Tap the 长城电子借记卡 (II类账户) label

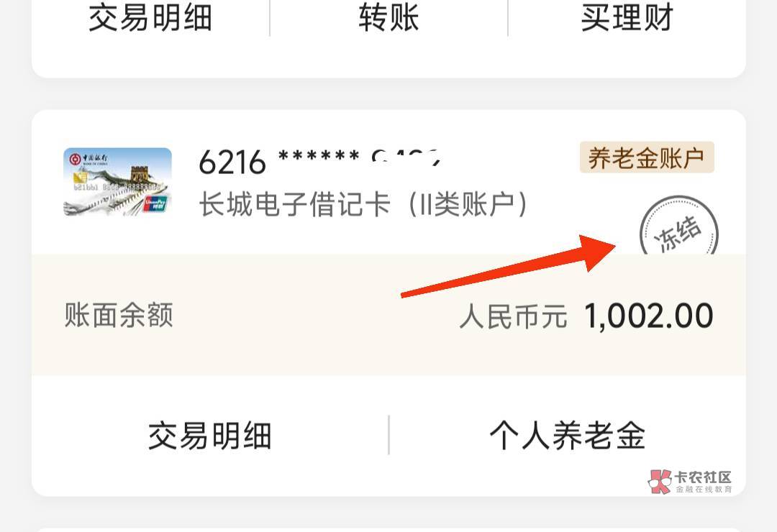[363, 204]
